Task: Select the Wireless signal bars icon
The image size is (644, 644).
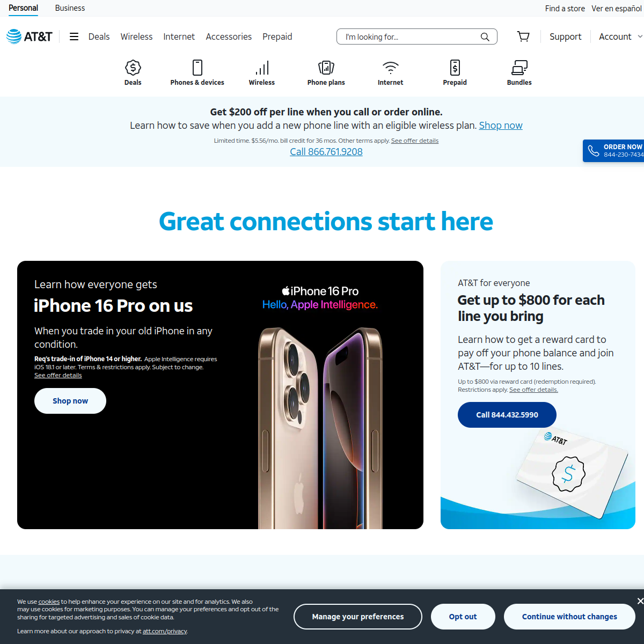Action: pos(262,68)
